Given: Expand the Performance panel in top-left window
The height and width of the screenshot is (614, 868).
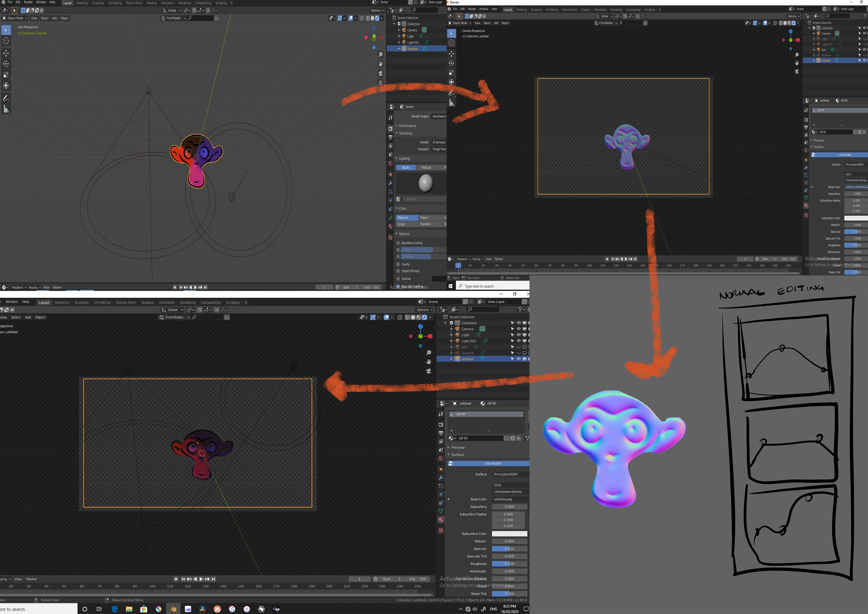Looking at the screenshot, I should pyautogui.click(x=408, y=126).
